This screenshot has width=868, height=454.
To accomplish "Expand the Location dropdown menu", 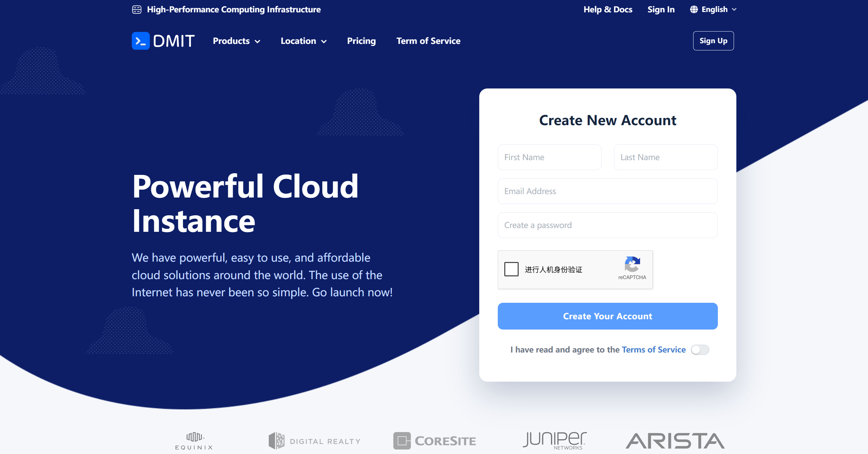I will click(x=304, y=41).
